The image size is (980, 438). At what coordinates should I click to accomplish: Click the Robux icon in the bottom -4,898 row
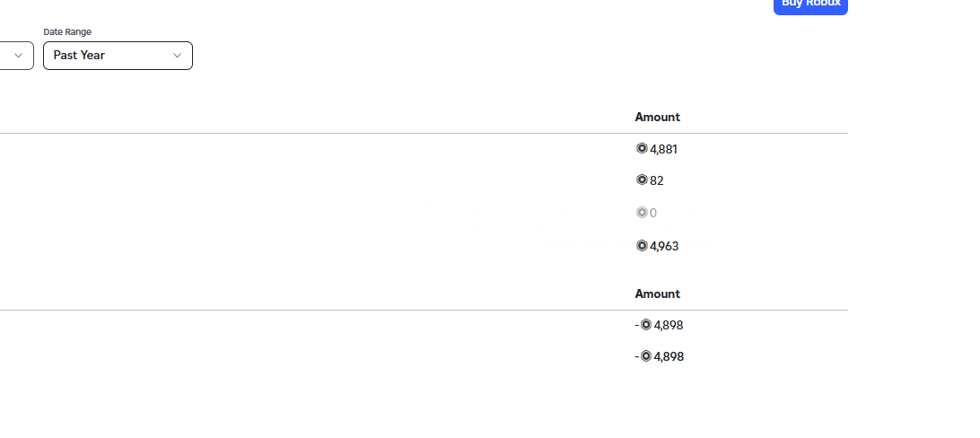(x=645, y=356)
